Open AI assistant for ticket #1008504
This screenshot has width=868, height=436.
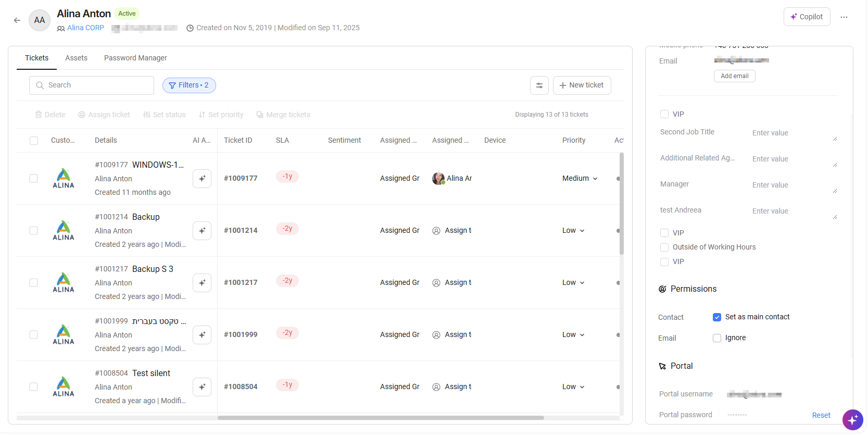(x=202, y=387)
